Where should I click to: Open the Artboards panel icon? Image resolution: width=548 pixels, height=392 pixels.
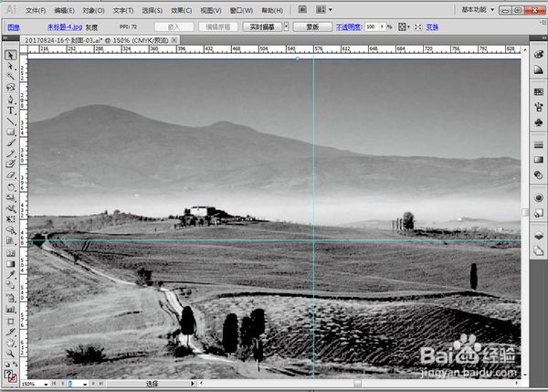coord(539,250)
